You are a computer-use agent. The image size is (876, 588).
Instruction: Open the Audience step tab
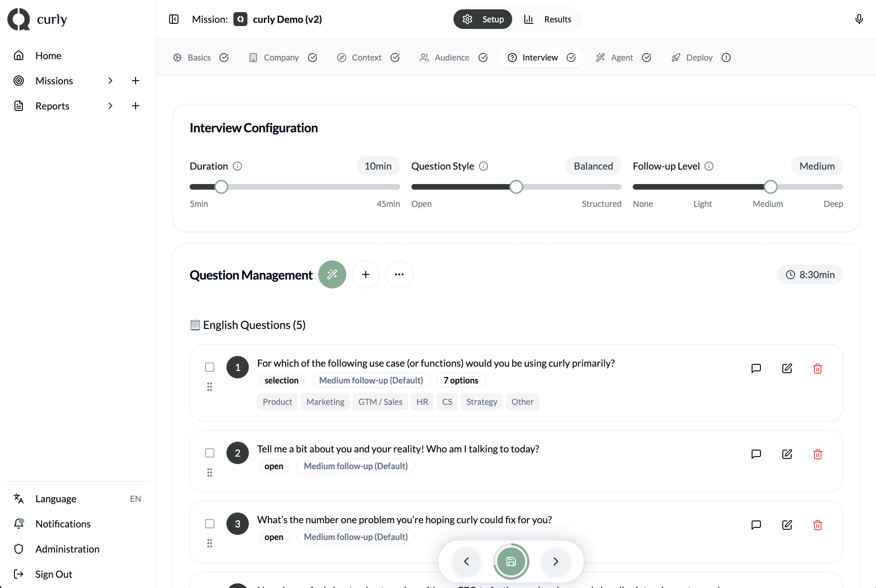click(x=453, y=57)
